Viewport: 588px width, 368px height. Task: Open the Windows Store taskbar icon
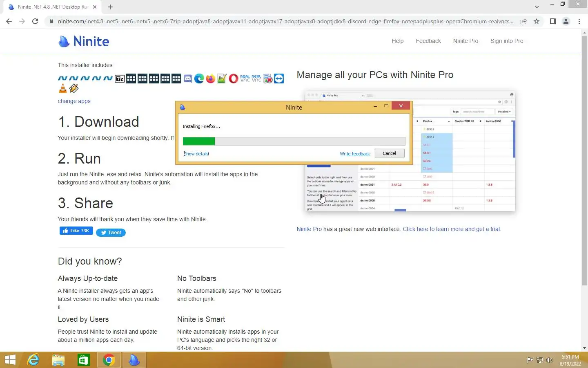coord(84,360)
